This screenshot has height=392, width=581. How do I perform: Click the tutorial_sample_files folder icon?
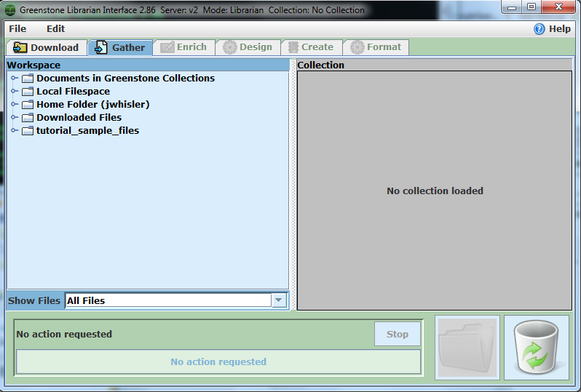[28, 131]
